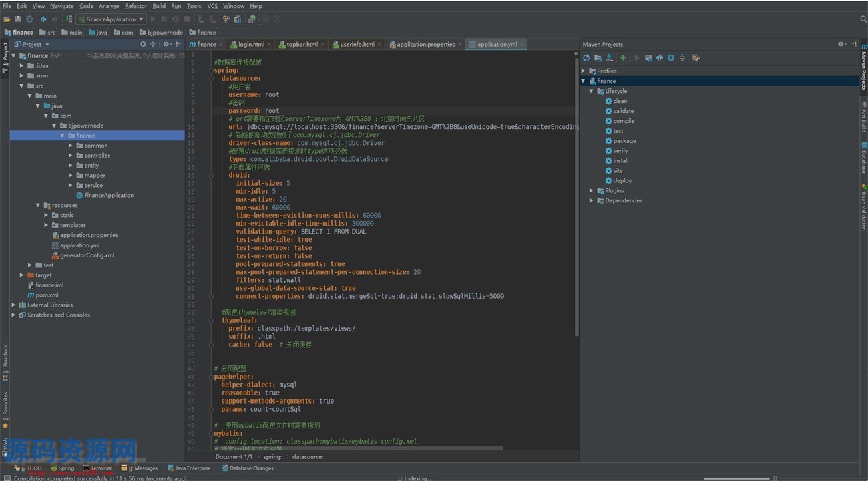Open the Ant Build side tab
This screenshot has width=868, height=481.
pyautogui.click(x=863, y=116)
